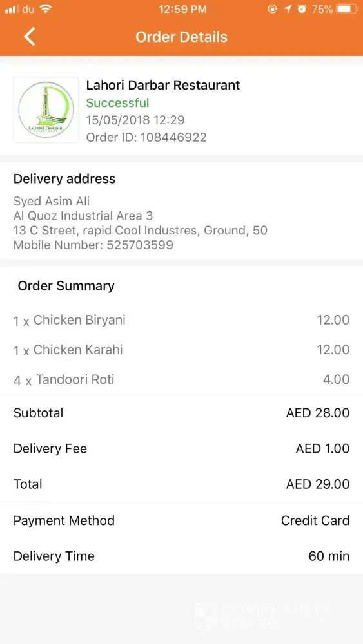
Task: Tap the rotation lock status icon
Action: pos(272,9)
